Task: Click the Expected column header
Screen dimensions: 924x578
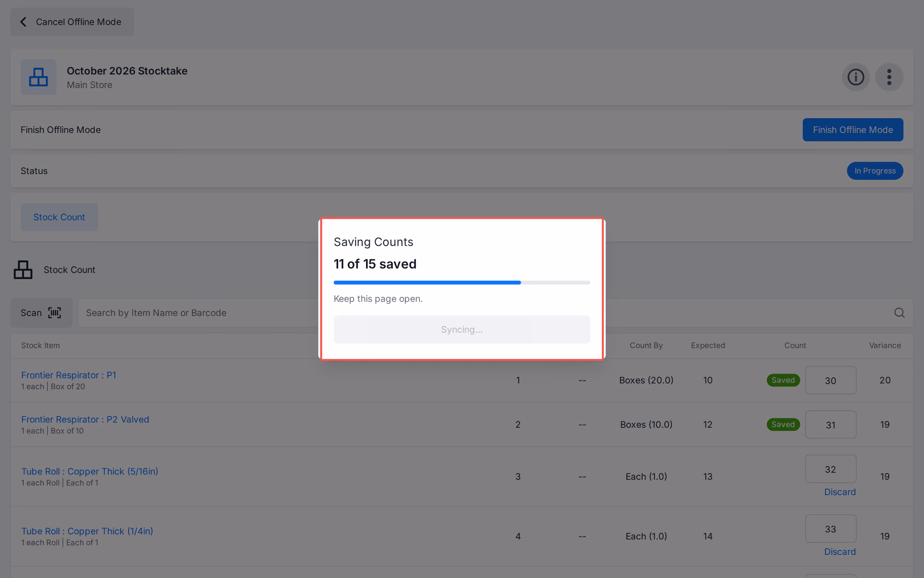Action: pos(708,345)
